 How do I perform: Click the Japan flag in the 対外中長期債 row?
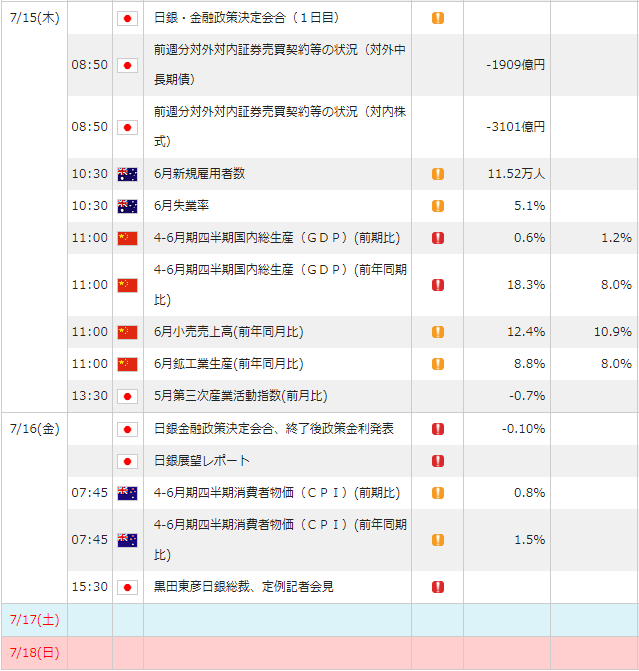128,65
